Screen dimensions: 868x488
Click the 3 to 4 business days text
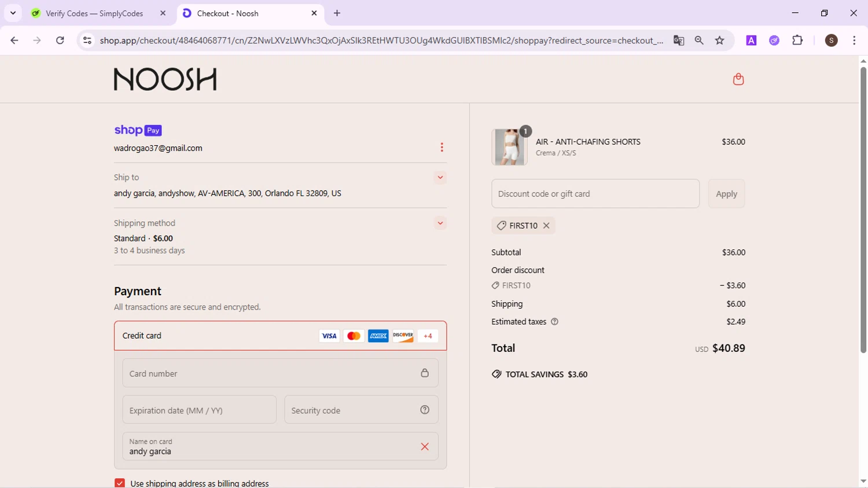(149, 251)
